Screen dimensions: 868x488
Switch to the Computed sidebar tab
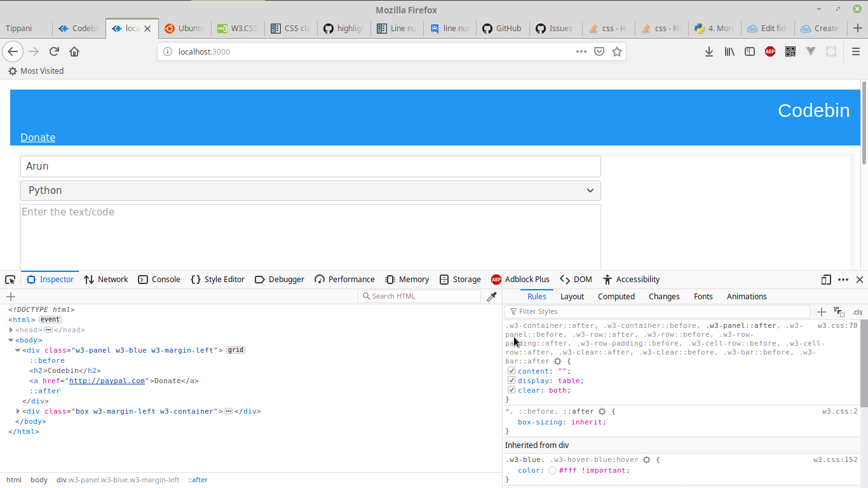616,297
